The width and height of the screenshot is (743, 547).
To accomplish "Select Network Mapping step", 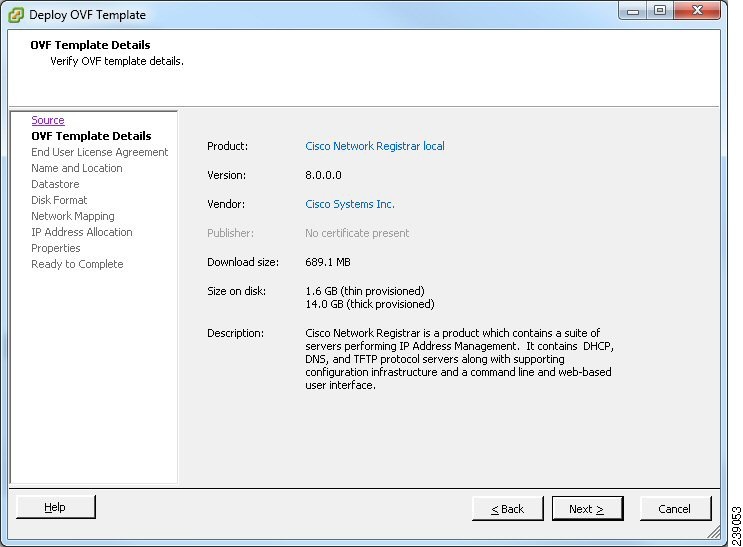I will point(73,216).
